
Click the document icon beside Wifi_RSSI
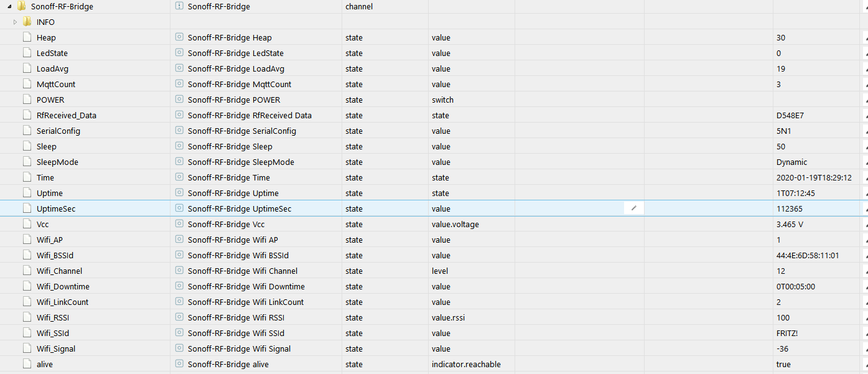point(27,317)
